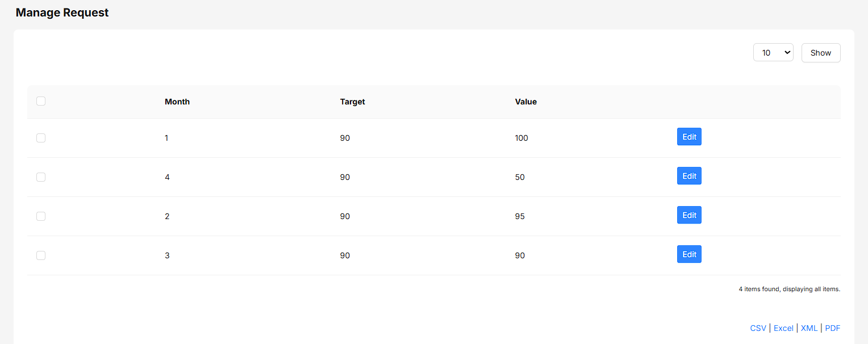The height and width of the screenshot is (344, 868).
Task: Click the Month column header
Action: (x=177, y=102)
